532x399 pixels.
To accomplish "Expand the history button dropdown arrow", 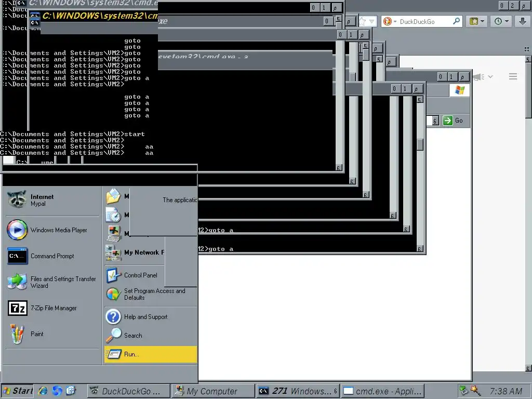I will pos(507,21).
